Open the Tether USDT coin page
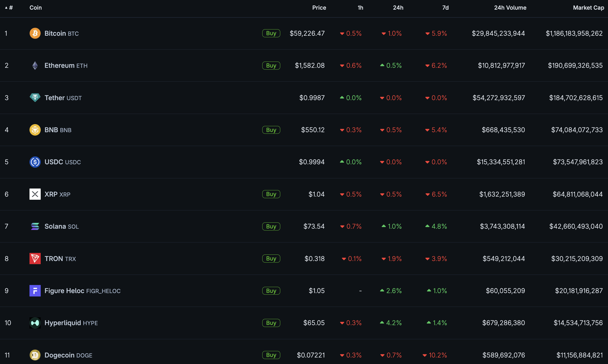The height and width of the screenshot is (364, 608). click(x=63, y=98)
